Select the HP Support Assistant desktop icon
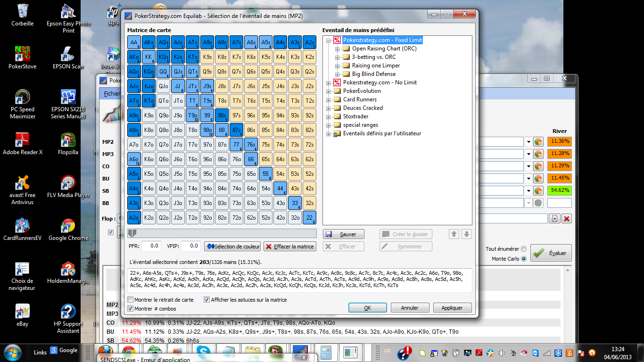 (x=68, y=318)
